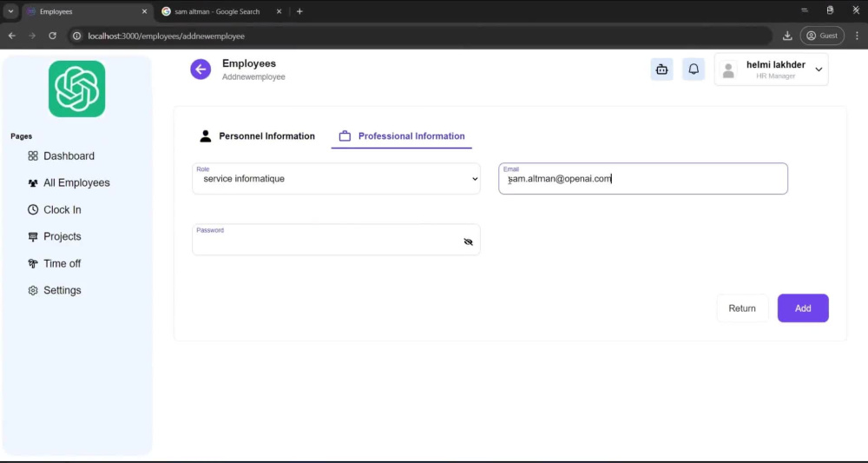Click the browser downloads icon
Viewport: 868px width, 463px height.
pyautogui.click(x=787, y=36)
